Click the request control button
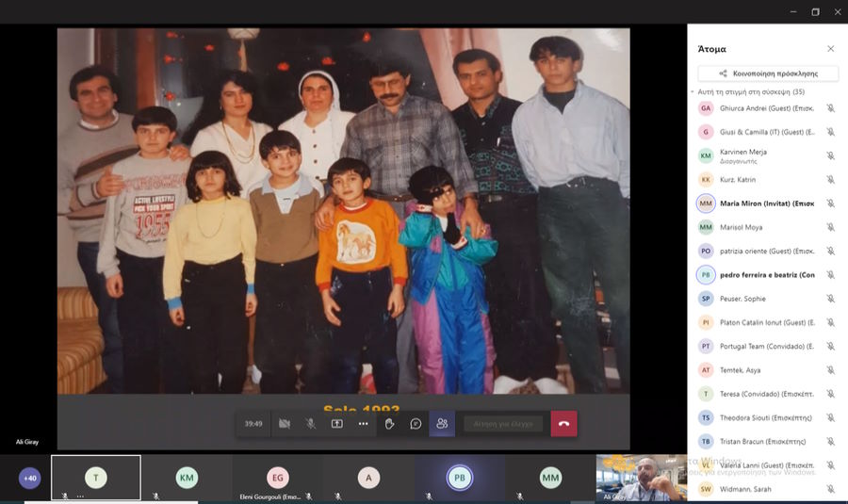848x504 pixels. pyautogui.click(x=503, y=424)
